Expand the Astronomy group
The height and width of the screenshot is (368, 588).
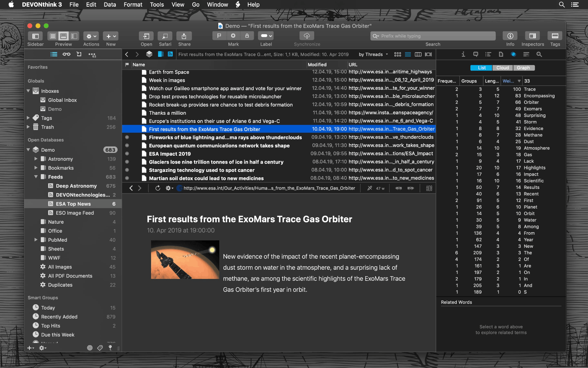[36, 159]
